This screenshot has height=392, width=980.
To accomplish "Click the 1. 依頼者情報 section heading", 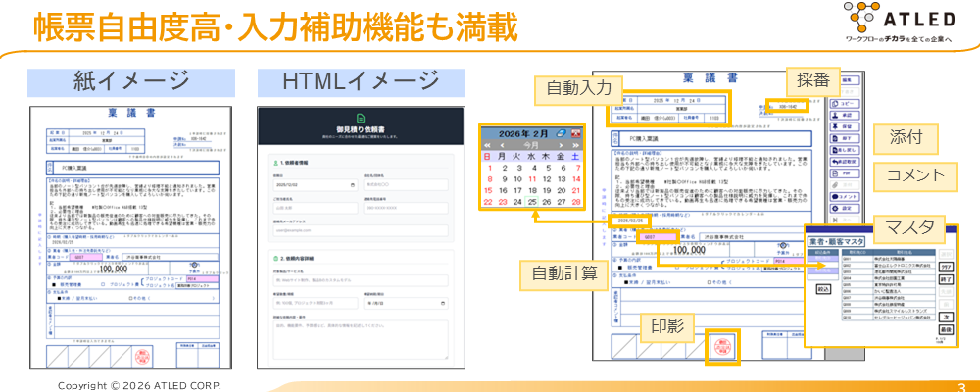I will [294, 163].
